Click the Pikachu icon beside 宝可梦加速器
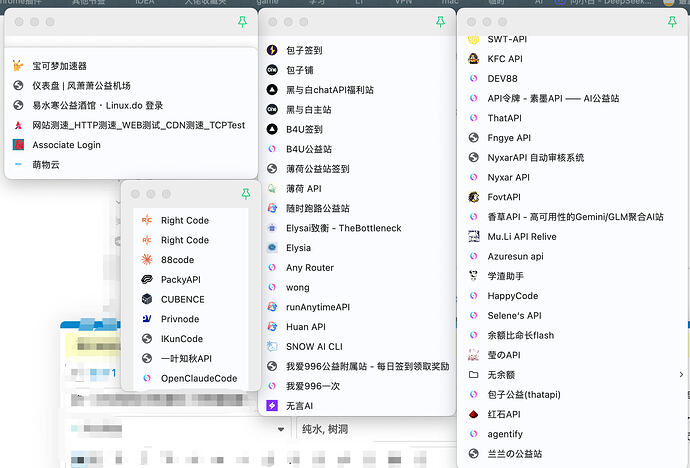Viewport: 690px width, 468px height. tap(18, 66)
